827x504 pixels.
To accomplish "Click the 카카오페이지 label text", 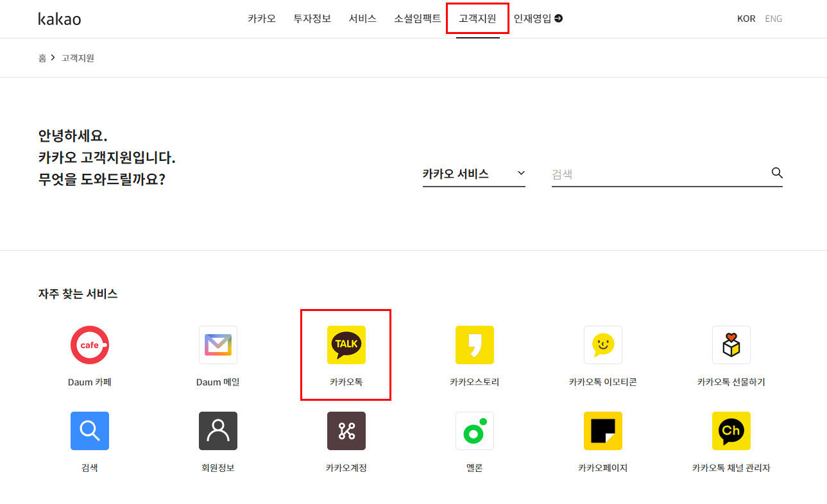I will 603,468.
